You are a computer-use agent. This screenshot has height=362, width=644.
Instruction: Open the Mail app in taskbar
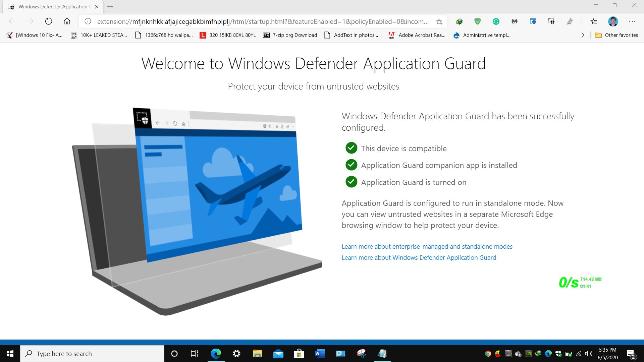click(278, 354)
